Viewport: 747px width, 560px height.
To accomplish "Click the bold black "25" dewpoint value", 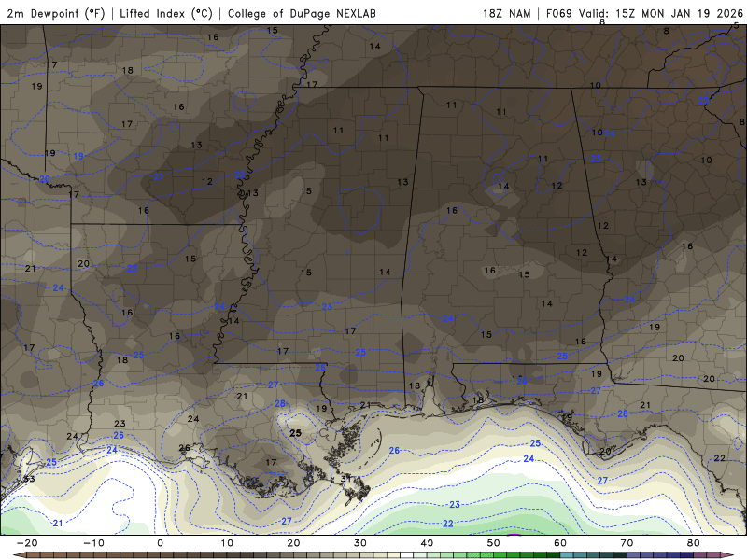I will (295, 433).
